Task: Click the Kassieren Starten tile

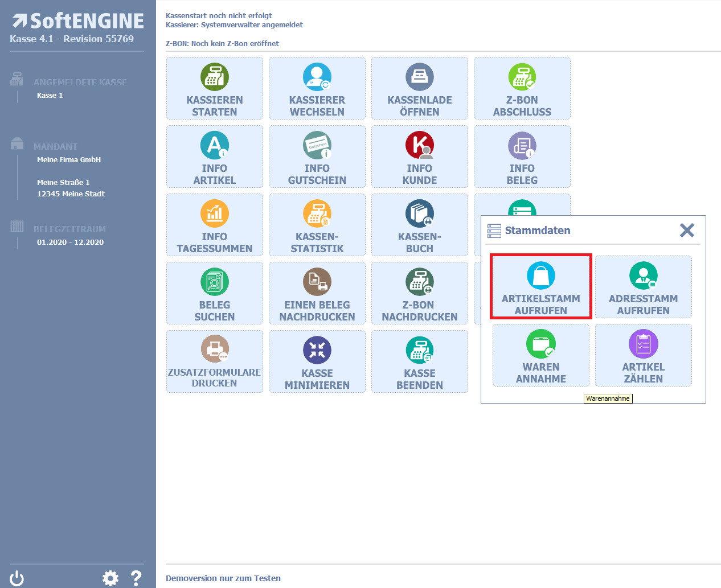Action: (215, 88)
